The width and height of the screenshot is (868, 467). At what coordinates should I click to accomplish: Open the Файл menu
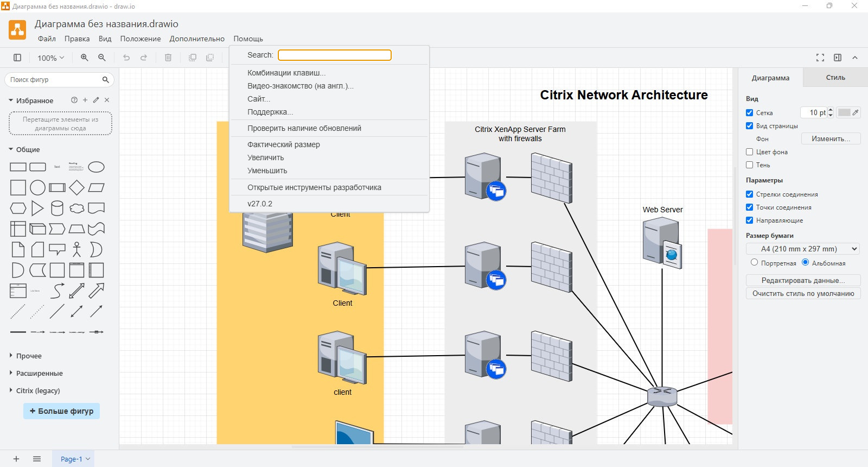(x=47, y=39)
